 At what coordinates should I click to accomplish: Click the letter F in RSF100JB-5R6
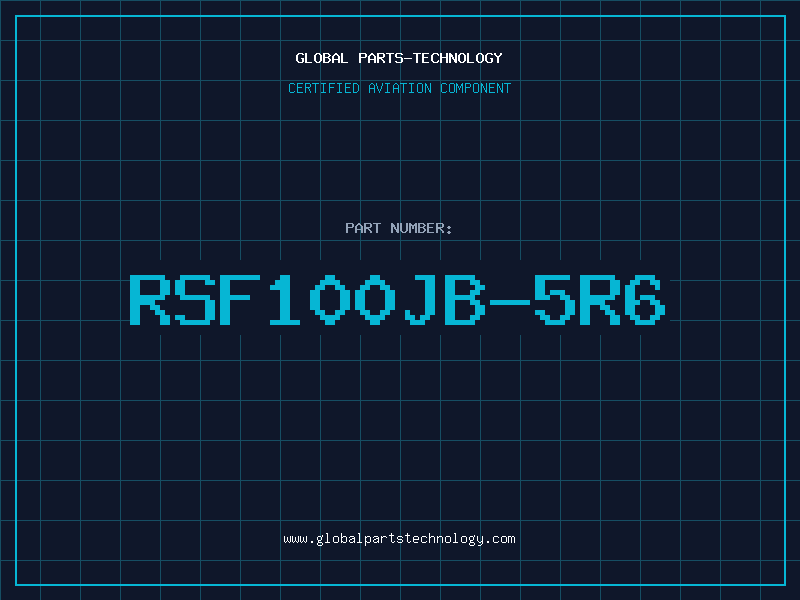[x=240, y=299]
